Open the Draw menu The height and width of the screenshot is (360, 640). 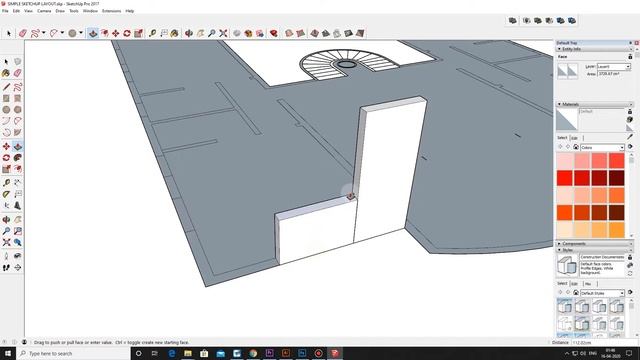[x=60, y=11]
